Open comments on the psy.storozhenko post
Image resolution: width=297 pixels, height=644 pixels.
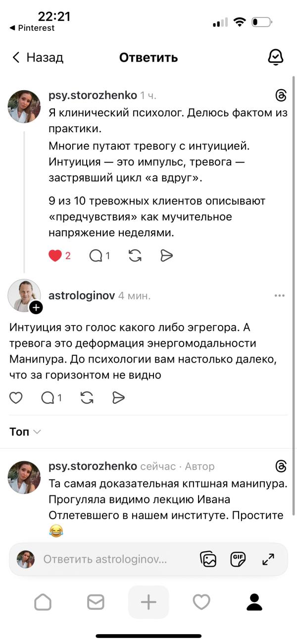(x=96, y=256)
